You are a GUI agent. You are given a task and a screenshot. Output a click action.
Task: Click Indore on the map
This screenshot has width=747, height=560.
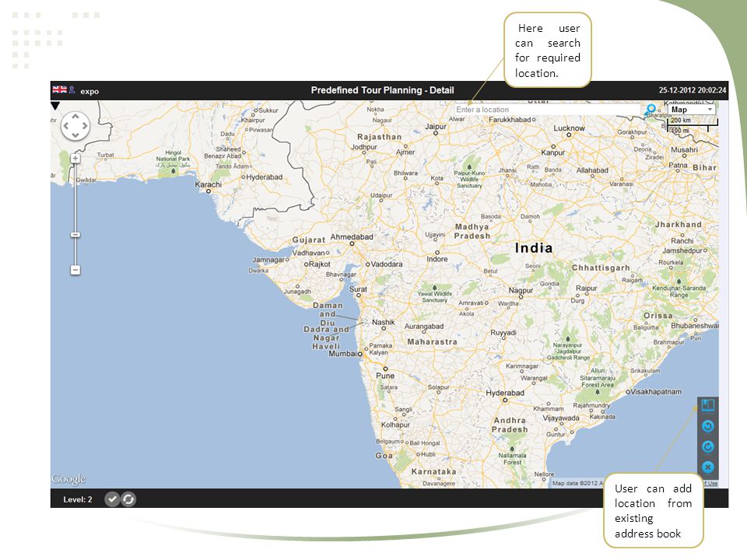(437, 258)
